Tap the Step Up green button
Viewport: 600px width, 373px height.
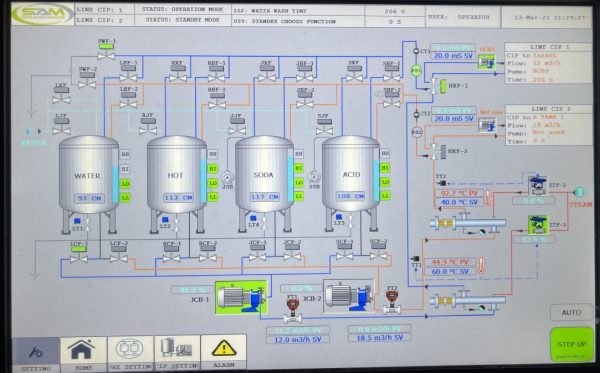point(571,345)
